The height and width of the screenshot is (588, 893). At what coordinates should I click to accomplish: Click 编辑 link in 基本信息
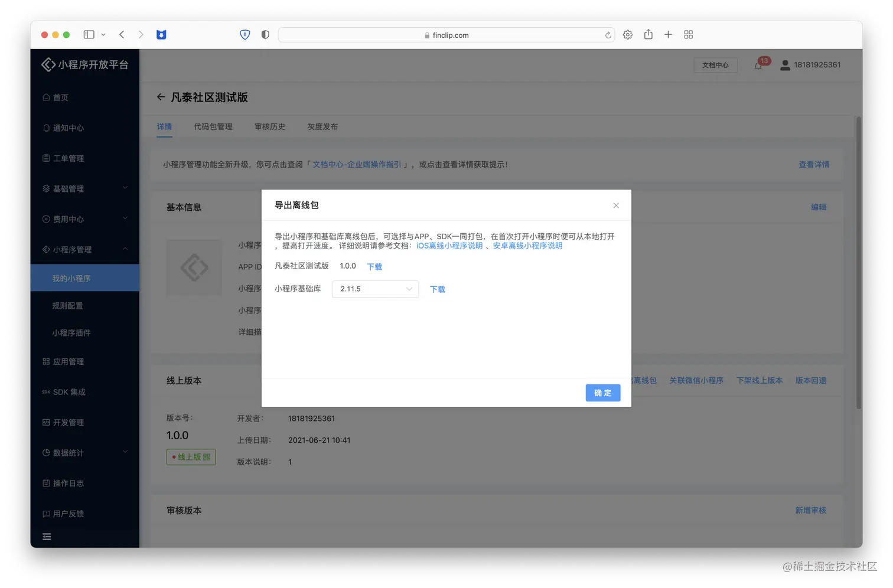pos(819,207)
